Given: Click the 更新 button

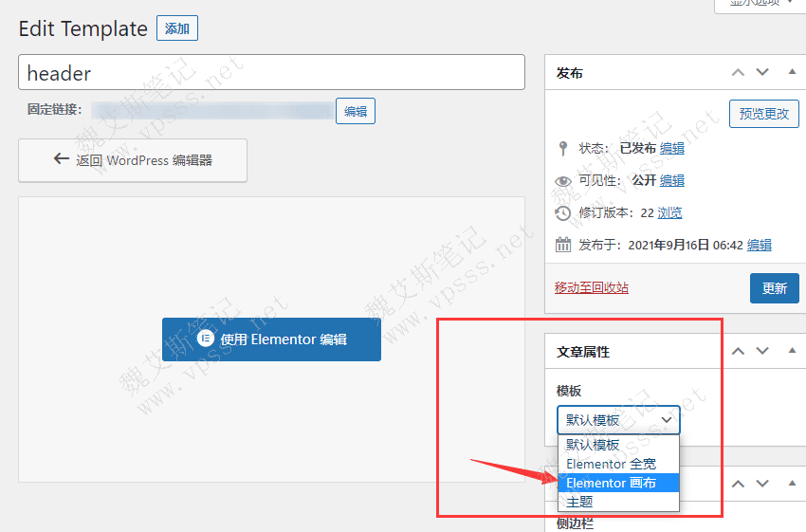Looking at the screenshot, I should coord(774,288).
